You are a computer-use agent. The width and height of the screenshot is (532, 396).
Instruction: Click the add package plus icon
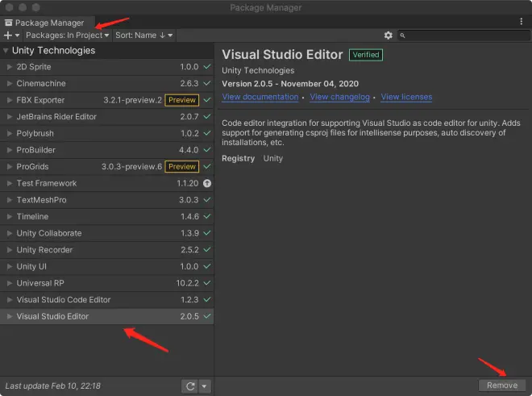pyautogui.click(x=8, y=35)
